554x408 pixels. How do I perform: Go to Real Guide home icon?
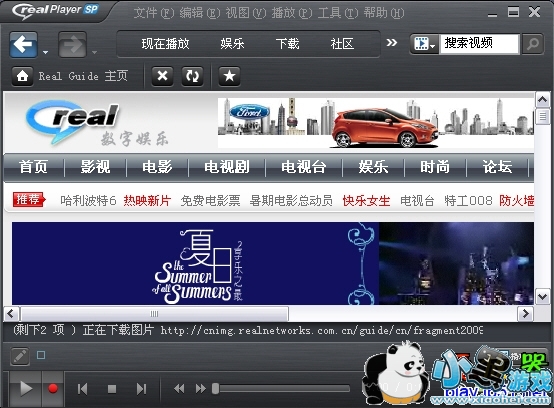(x=22, y=76)
